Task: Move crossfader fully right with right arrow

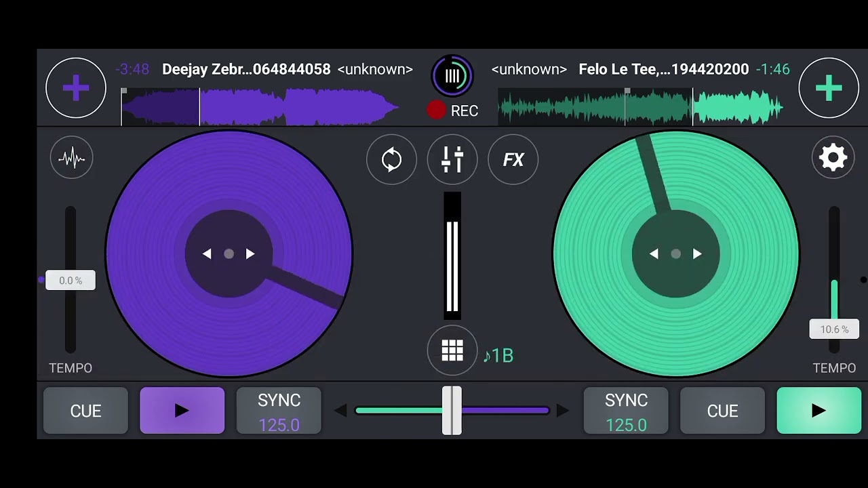Action: [x=562, y=410]
